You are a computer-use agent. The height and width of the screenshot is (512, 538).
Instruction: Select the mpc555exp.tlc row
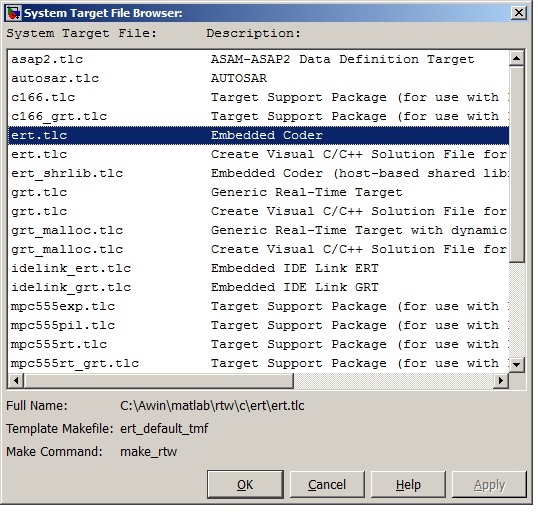coord(258,306)
